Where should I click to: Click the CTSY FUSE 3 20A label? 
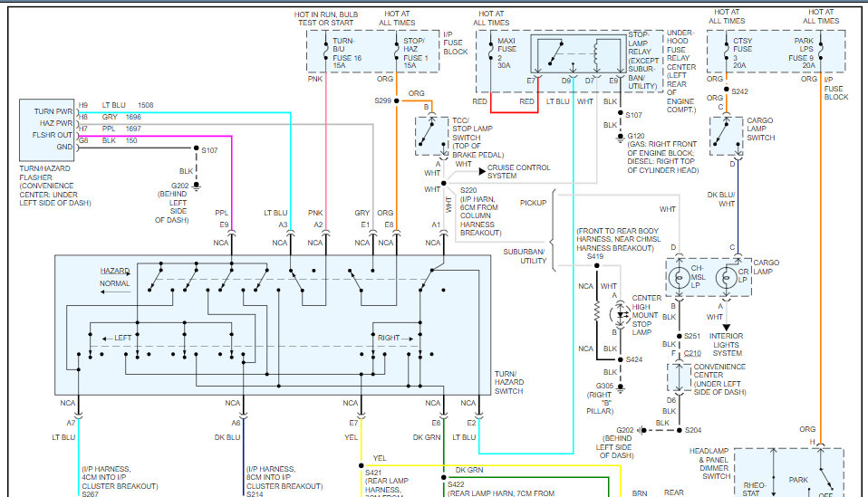click(742, 53)
